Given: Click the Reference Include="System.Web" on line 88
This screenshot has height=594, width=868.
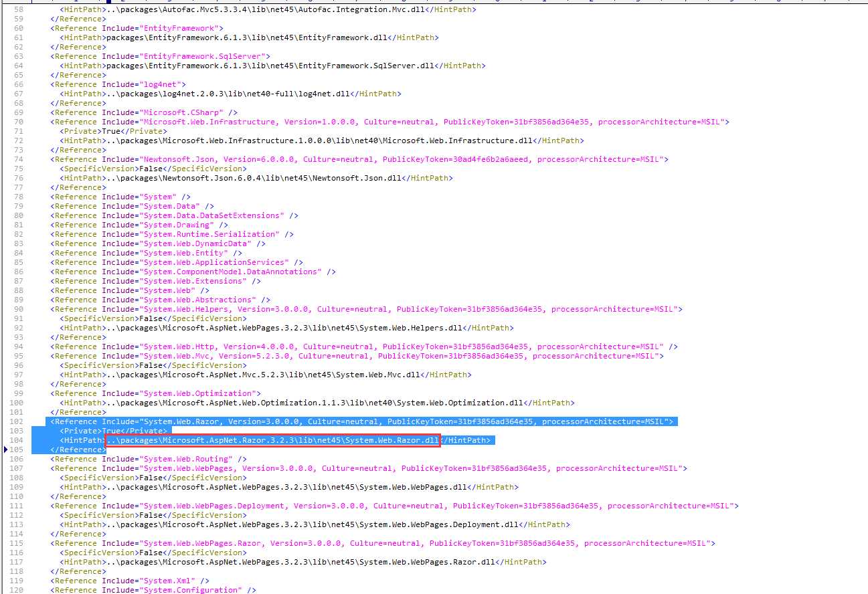Looking at the screenshot, I should 130,290.
